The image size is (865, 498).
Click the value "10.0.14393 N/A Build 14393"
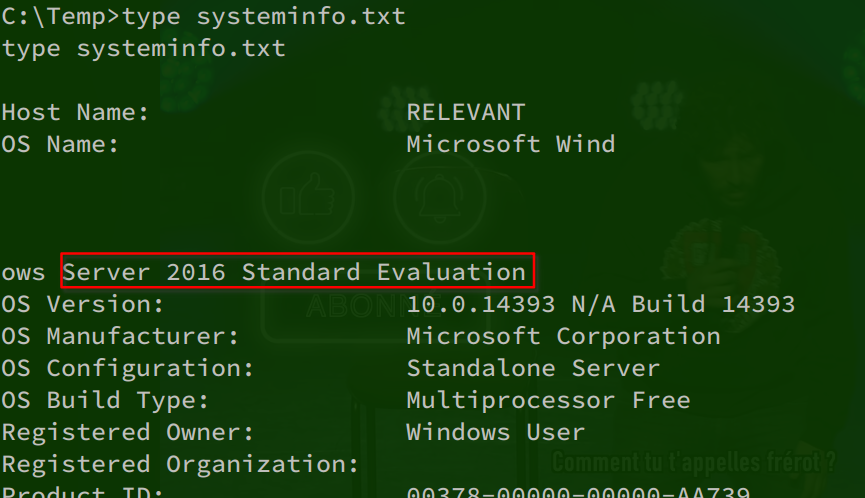coord(601,304)
